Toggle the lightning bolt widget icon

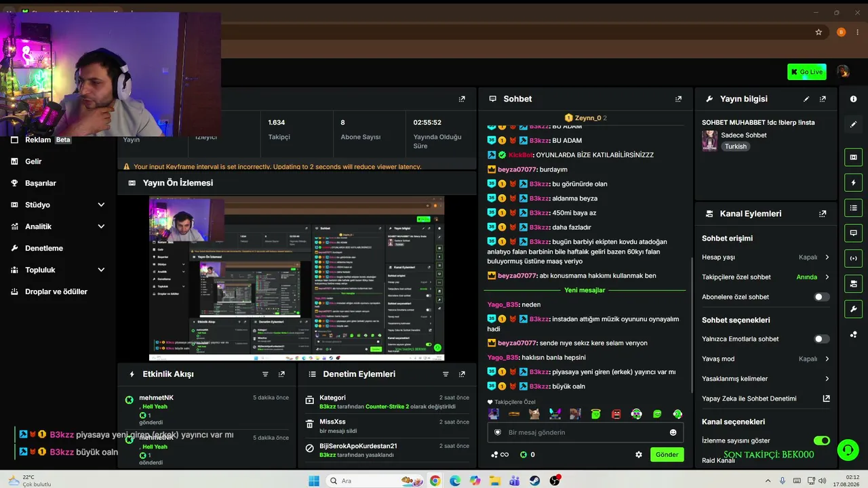click(x=853, y=183)
